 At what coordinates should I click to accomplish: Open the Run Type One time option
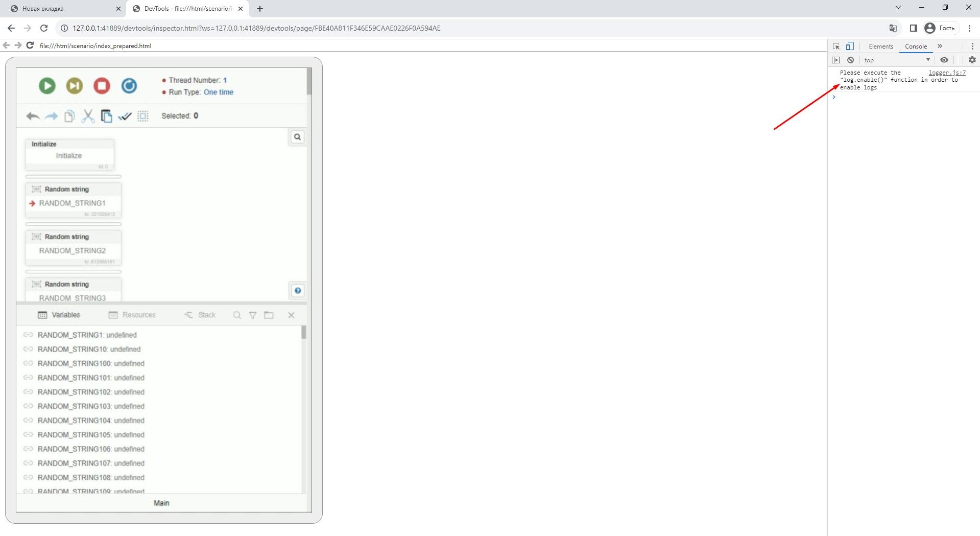pyautogui.click(x=218, y=92)
